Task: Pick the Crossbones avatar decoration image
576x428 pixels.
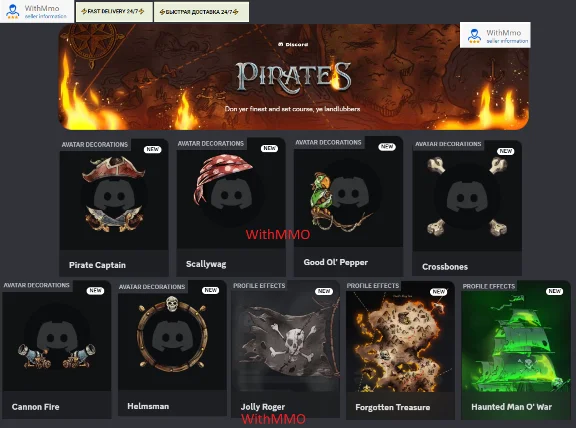Action: tap(467, 197)
